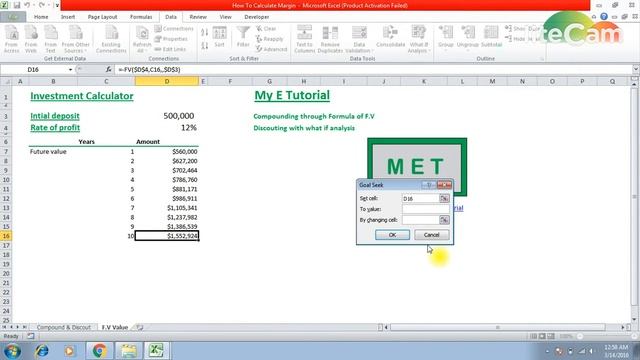Open Data Validation dropdown
The height and width of the screenshot is (360, 640).
pyautogui.click(x=359, y=39)
